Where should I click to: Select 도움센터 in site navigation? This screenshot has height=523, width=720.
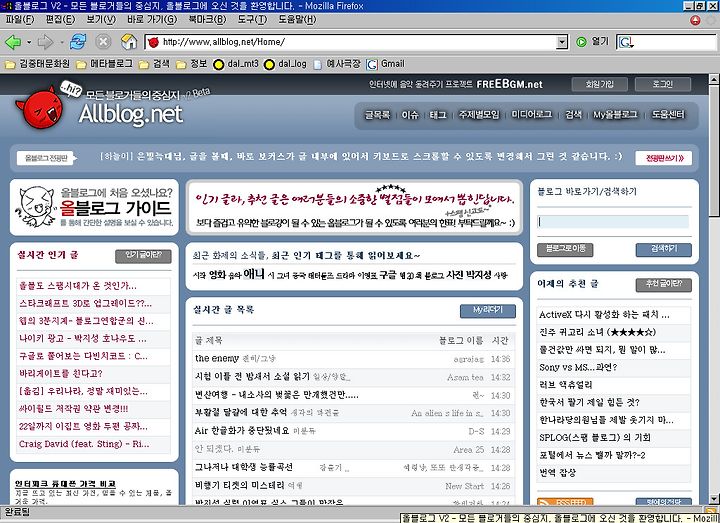click(x=668, y=115)
